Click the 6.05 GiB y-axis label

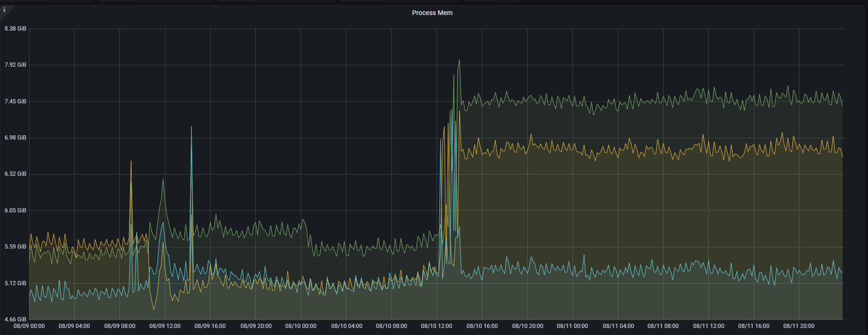coord(16,210)
